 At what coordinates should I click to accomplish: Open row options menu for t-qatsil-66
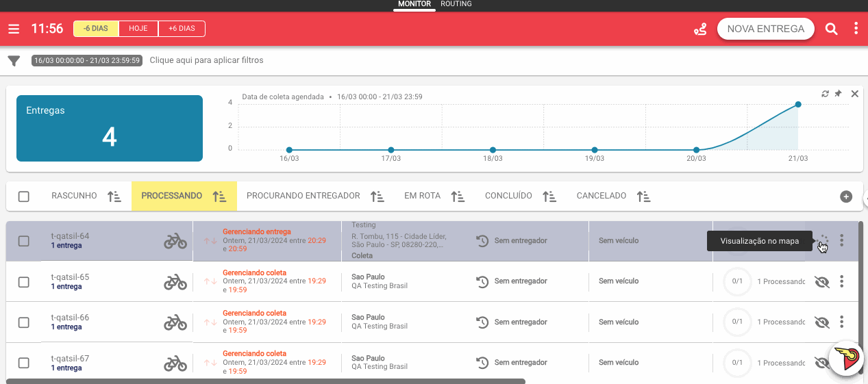842,322
